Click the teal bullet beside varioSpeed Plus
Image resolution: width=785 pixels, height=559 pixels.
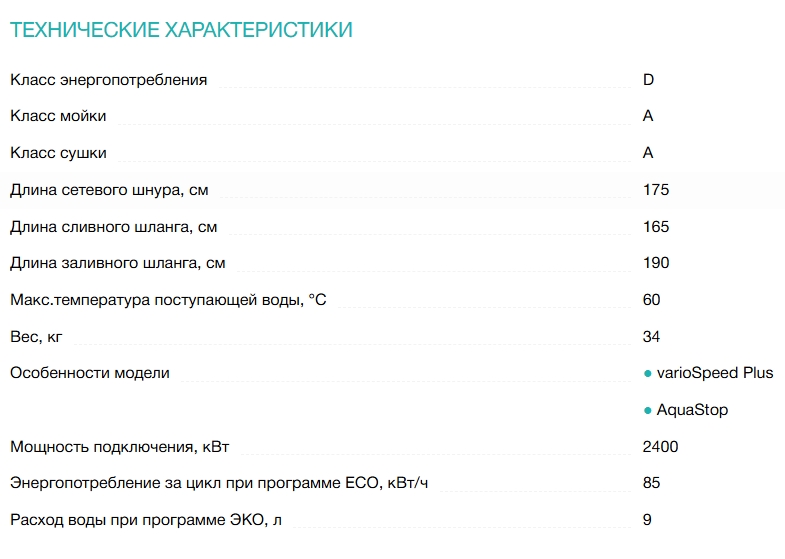click(x=648, y=373)
